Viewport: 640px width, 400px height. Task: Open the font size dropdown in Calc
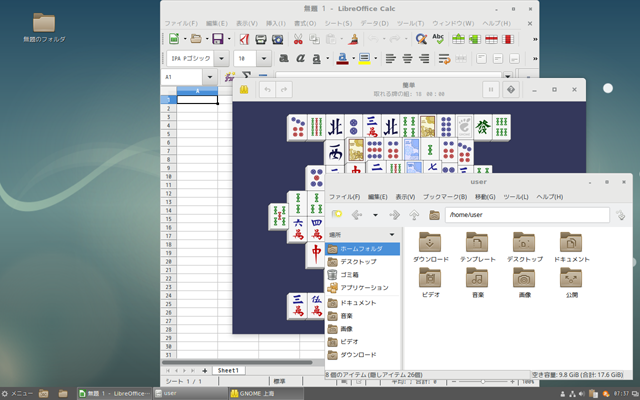264,58
